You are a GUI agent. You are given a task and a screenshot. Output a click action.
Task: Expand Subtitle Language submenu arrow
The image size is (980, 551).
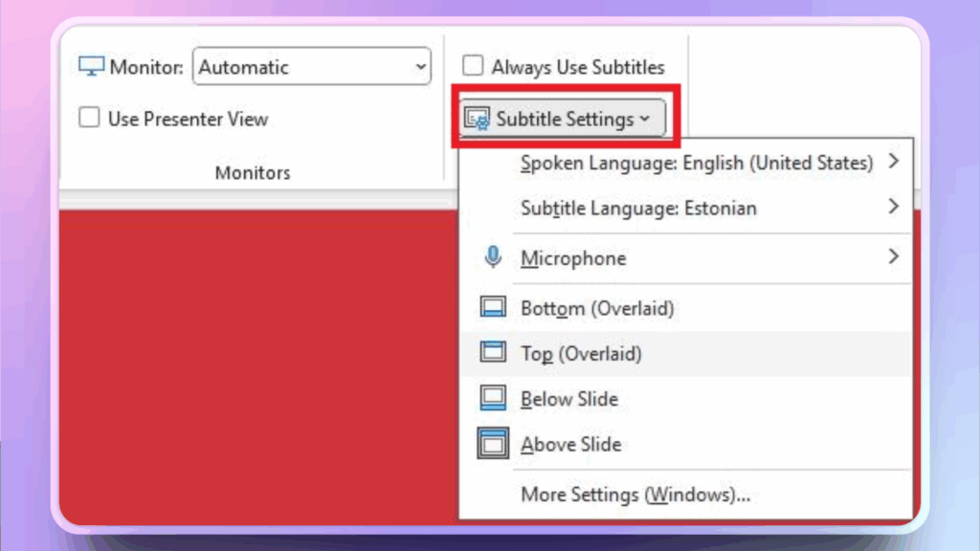click(893, 207)
